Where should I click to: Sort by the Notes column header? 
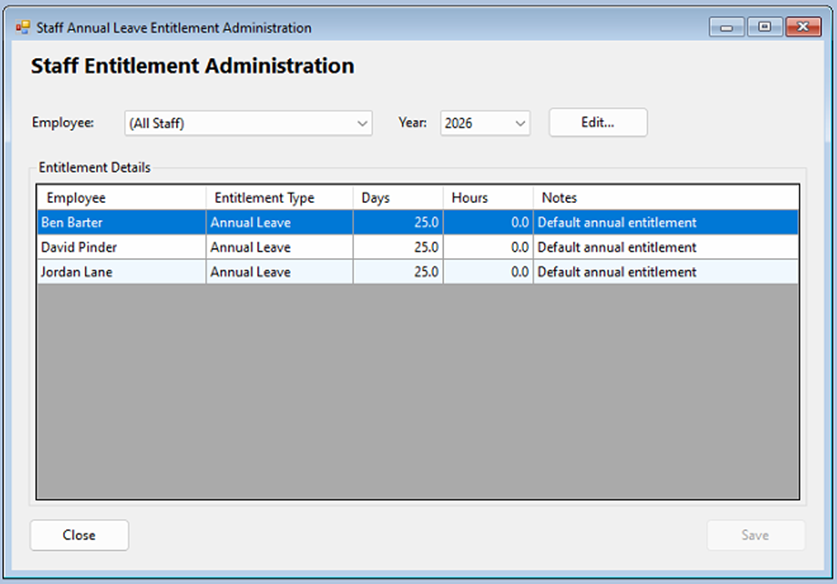pos(666,198)
